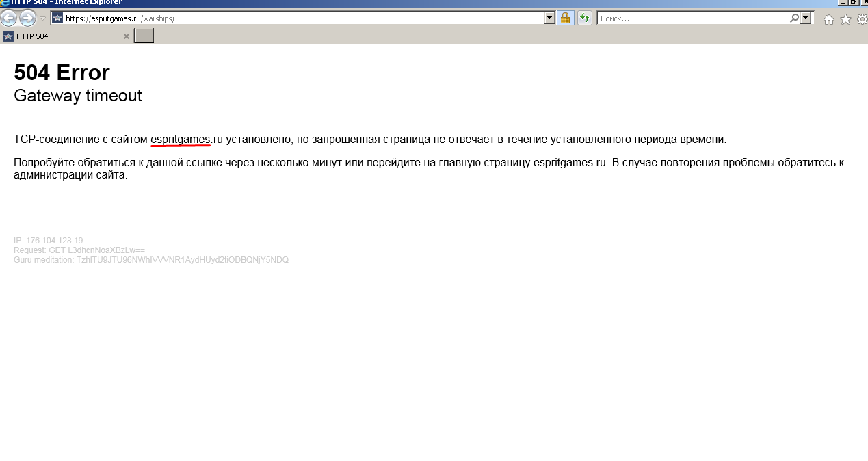
Task: Focus the address bar with espritgames.ru URL
Action: point(304,18)
